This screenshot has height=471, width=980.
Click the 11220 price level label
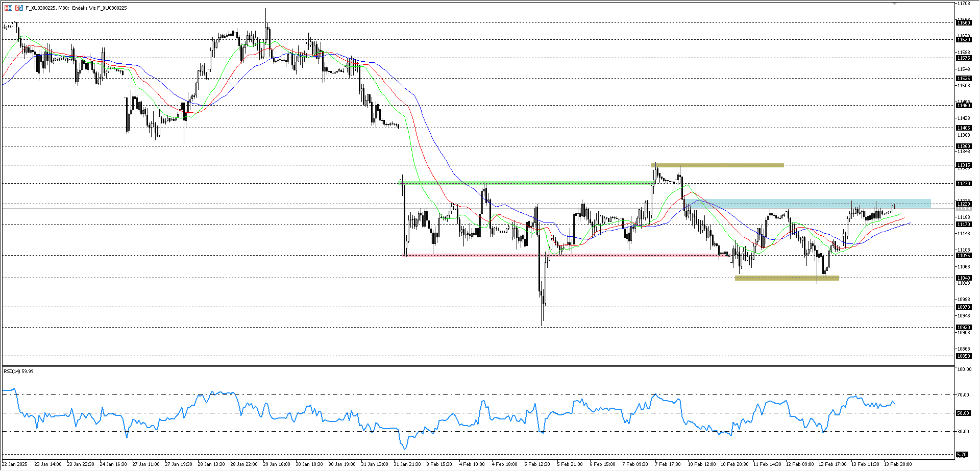point(964,204)
